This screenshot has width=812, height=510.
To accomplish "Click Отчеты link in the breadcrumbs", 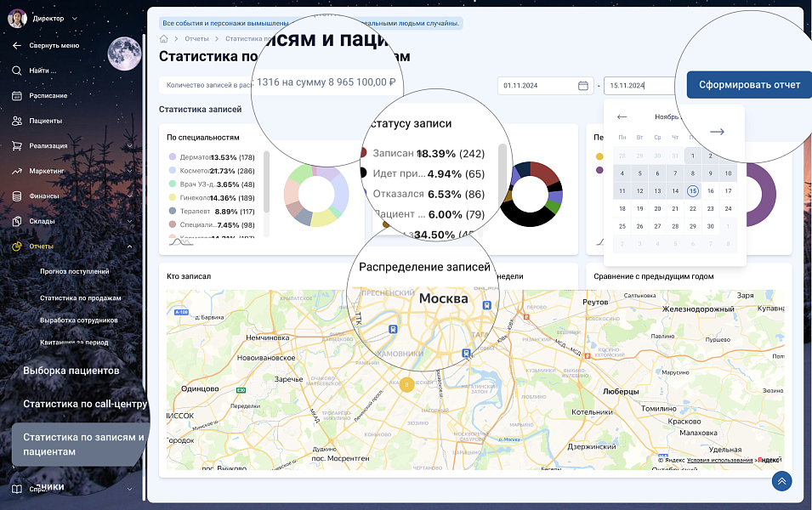I will 196,39.
